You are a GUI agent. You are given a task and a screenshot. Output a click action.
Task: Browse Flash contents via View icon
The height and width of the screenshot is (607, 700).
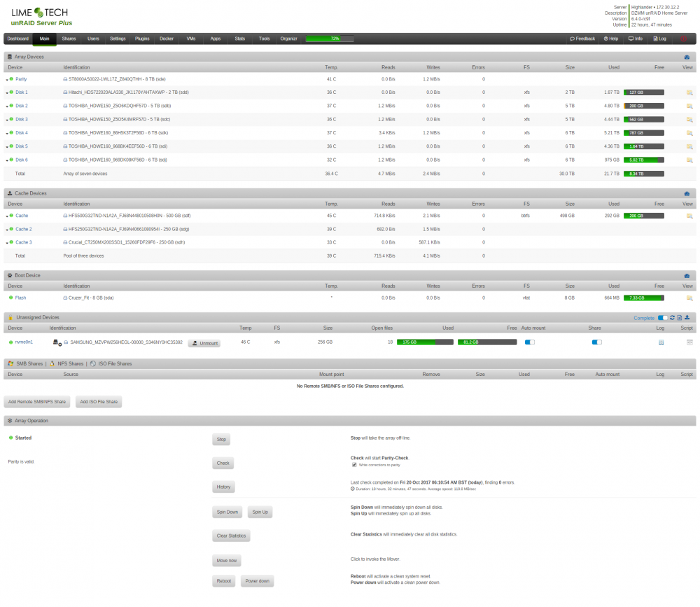point(689,298)
